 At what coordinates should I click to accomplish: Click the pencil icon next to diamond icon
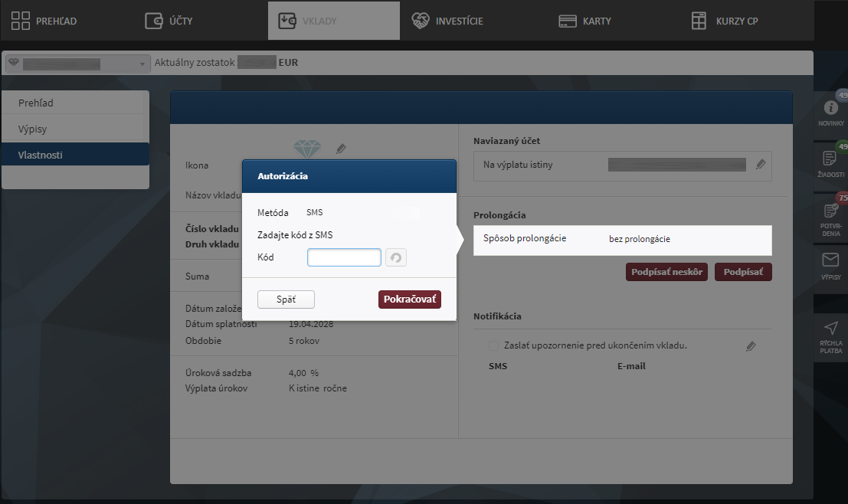341,149
